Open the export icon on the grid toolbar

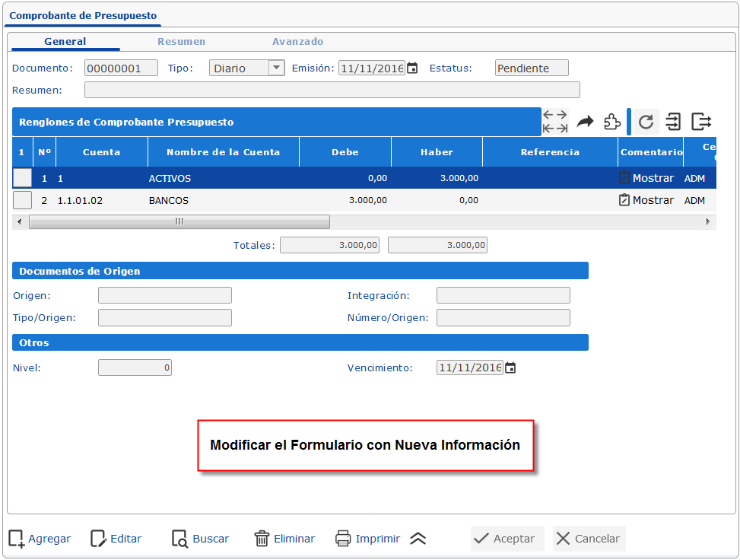[x=700, y=121]
